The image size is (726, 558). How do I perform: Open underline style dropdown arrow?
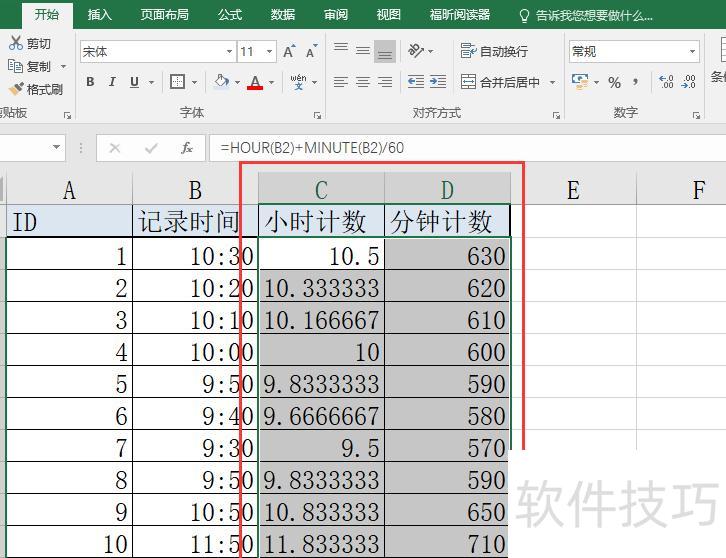[151, 82]
